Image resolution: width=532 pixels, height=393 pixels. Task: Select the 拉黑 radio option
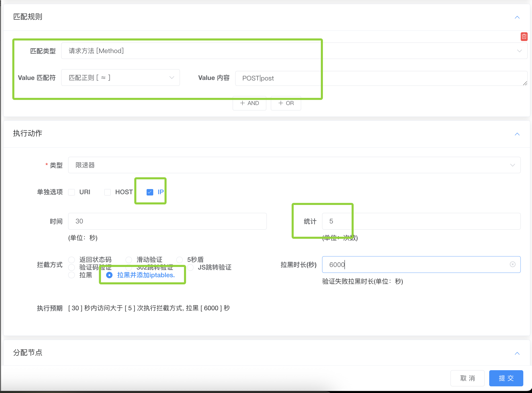71,275
